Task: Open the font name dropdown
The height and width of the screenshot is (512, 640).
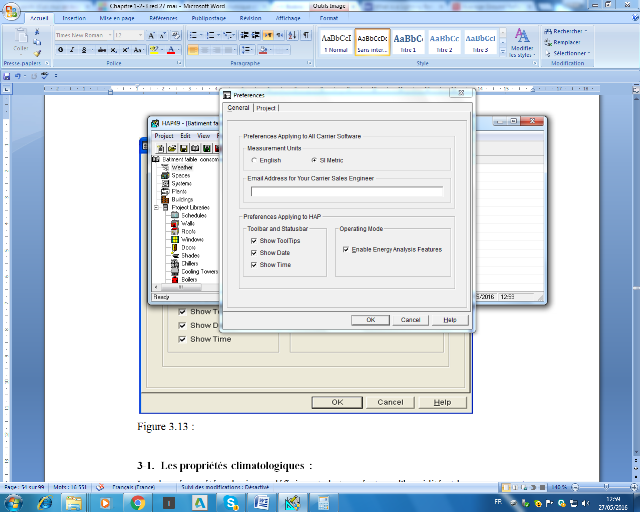Action: point(109,35)
